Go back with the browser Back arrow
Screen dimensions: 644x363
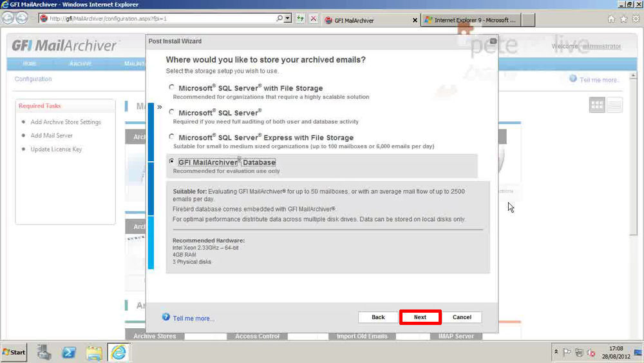(8, 18)
